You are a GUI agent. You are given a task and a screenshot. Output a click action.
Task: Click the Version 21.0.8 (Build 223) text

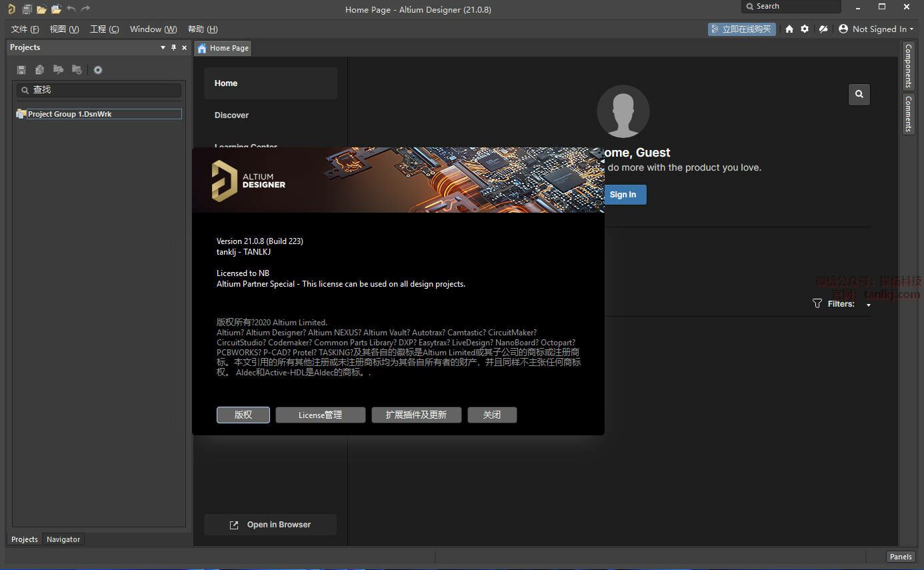260,241
